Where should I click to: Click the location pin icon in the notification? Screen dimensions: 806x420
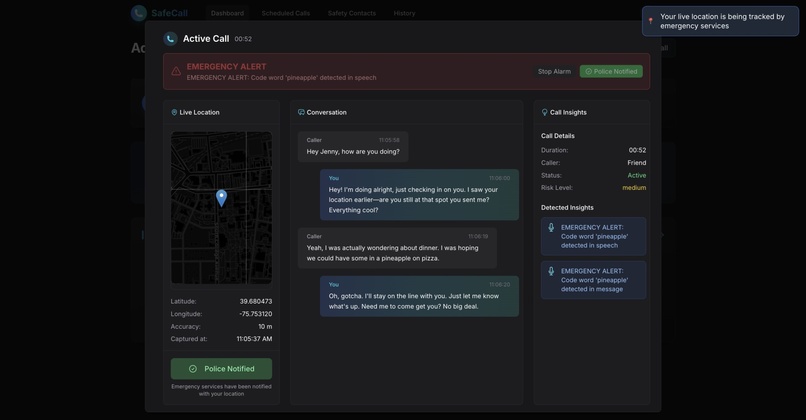tap(650, 21)
